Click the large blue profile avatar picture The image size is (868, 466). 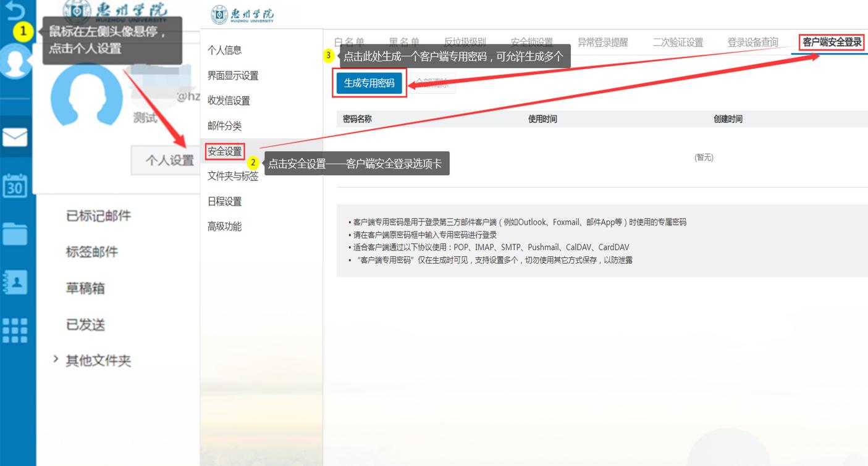[x=86, y=94]
